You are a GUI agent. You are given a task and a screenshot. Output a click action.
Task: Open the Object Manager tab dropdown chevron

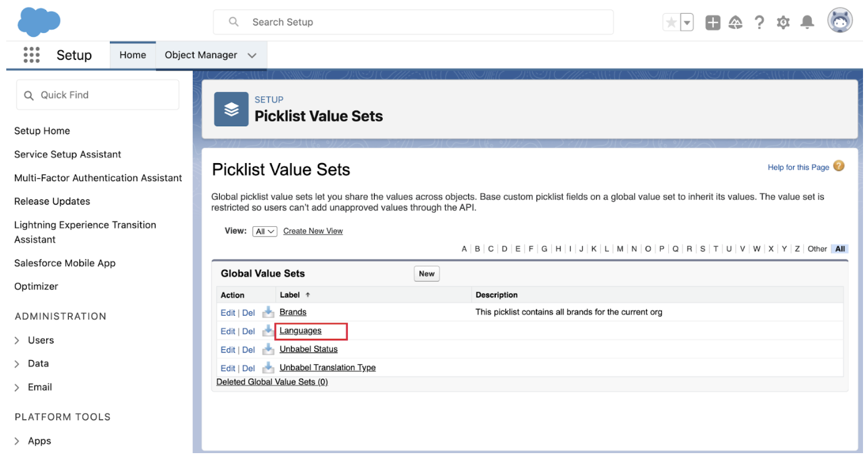click(x=252, y=56)
